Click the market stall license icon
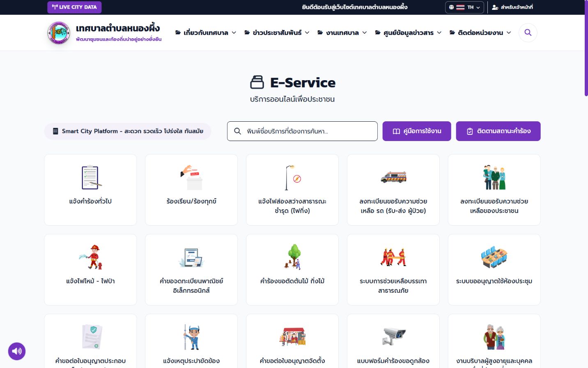588x368 pixels. pos(292,337)
